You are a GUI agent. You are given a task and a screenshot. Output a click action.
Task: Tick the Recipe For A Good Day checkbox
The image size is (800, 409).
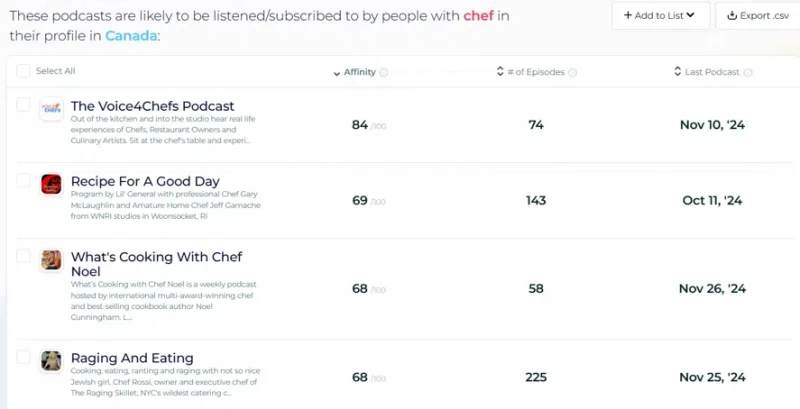coord(23,180)
